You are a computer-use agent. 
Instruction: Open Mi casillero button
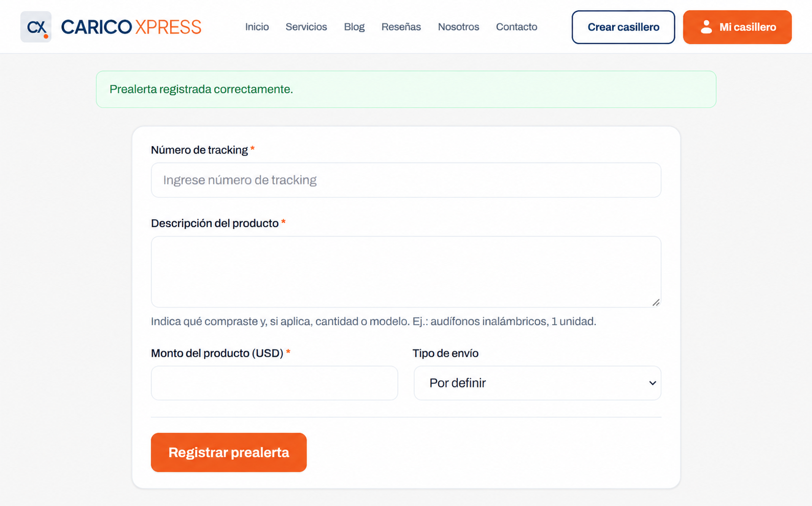click(737, 27)
